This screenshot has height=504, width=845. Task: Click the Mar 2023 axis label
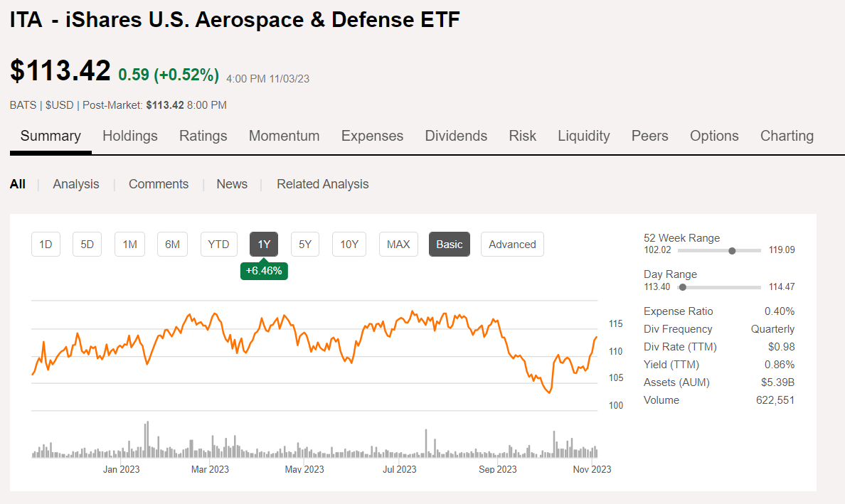coord(210,470)
